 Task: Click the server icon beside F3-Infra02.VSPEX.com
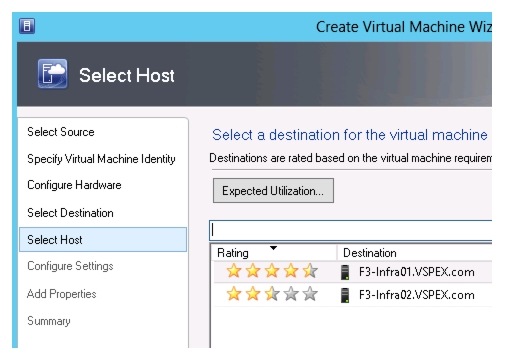pyautogui.click(x=345, y=295)
